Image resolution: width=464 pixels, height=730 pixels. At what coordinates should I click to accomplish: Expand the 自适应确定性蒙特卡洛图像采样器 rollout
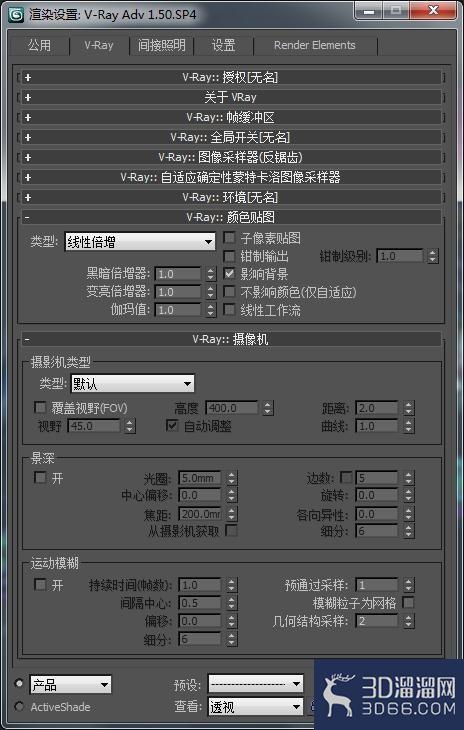pyautogui.click(x=230, y=177)
